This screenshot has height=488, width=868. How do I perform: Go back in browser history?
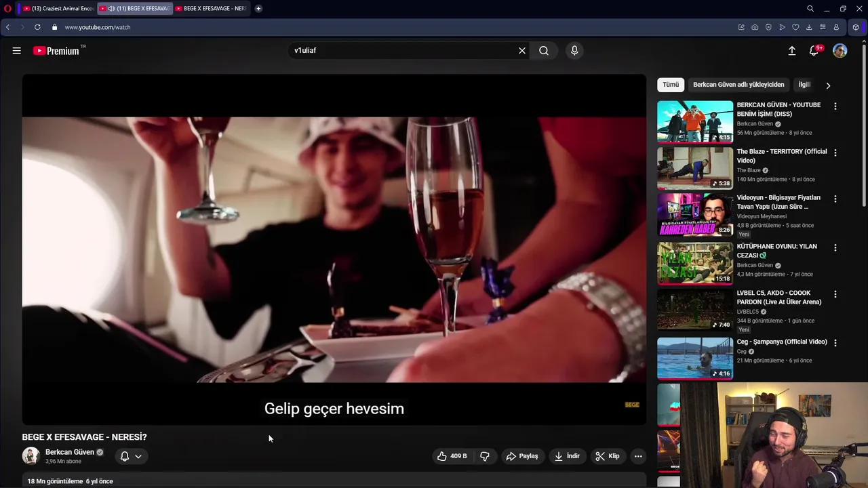tap(7, 27)
